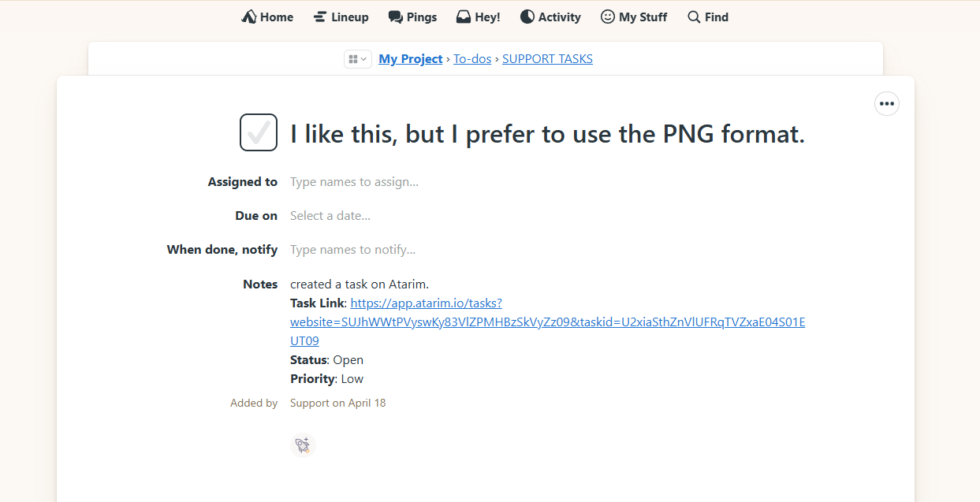Click the When done notify field
This screenshot has height=502, width=980.
(x=352, y=250)
